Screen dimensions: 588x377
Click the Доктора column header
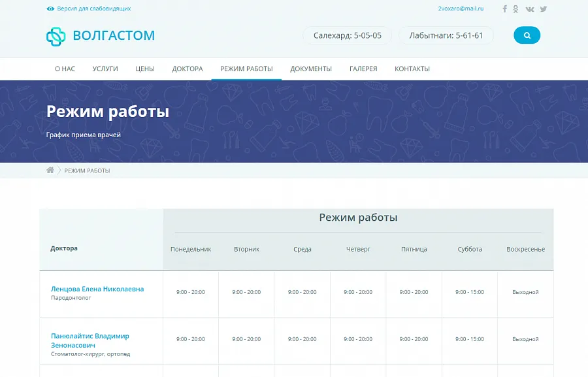tap(64, 248)
